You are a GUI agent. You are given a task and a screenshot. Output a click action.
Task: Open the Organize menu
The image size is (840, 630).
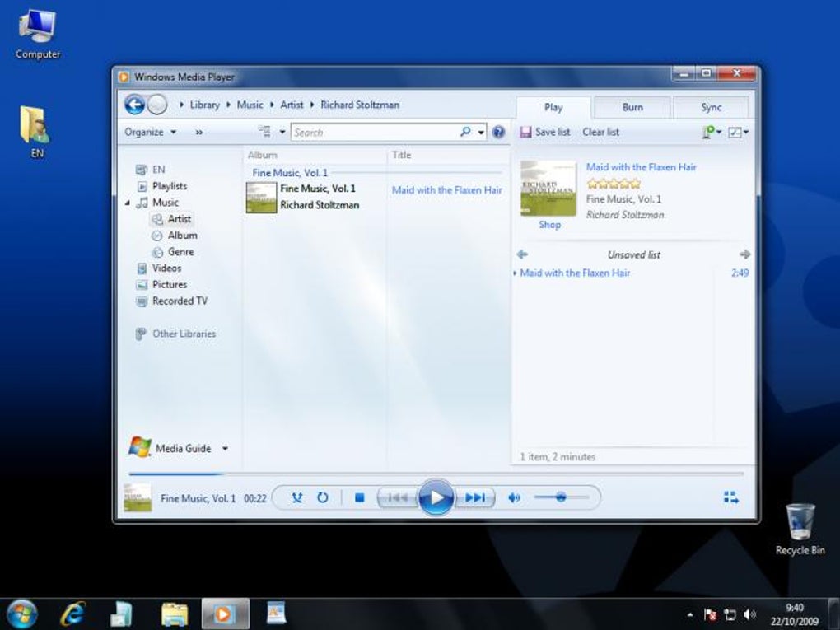pos(150,132)
